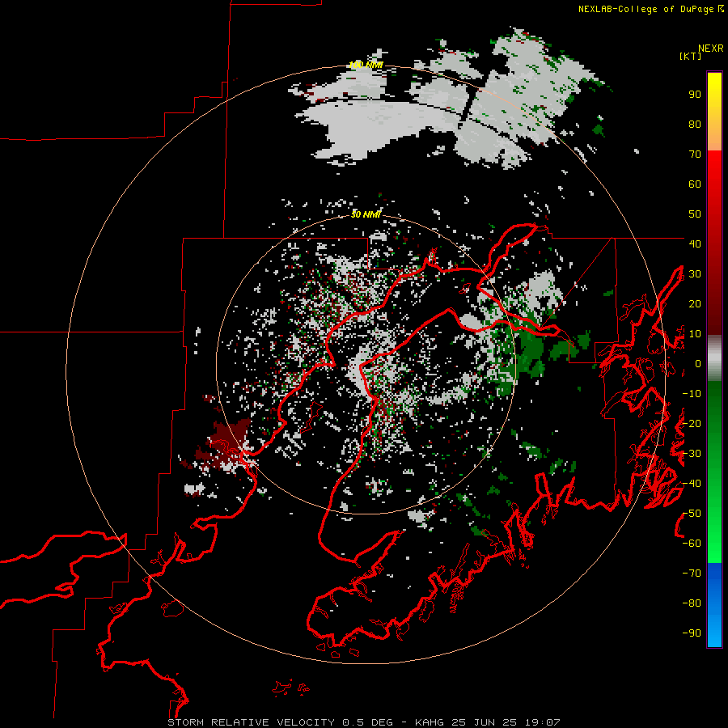Click the NEXR legend label
The width and height of the screenshot is (728, 728).
coord(711,49)
